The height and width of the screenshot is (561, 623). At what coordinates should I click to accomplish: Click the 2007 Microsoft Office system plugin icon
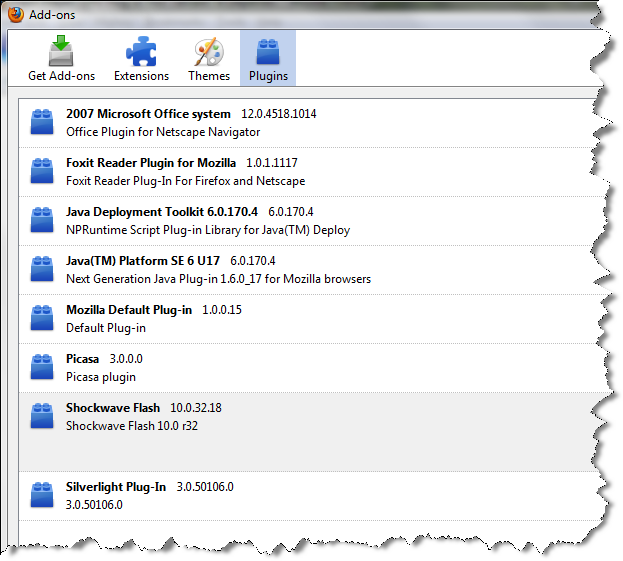click(42, 122)
